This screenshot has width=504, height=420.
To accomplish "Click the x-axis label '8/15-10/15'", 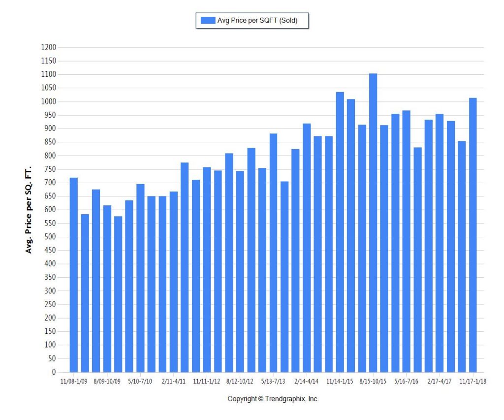I will 373,382.
